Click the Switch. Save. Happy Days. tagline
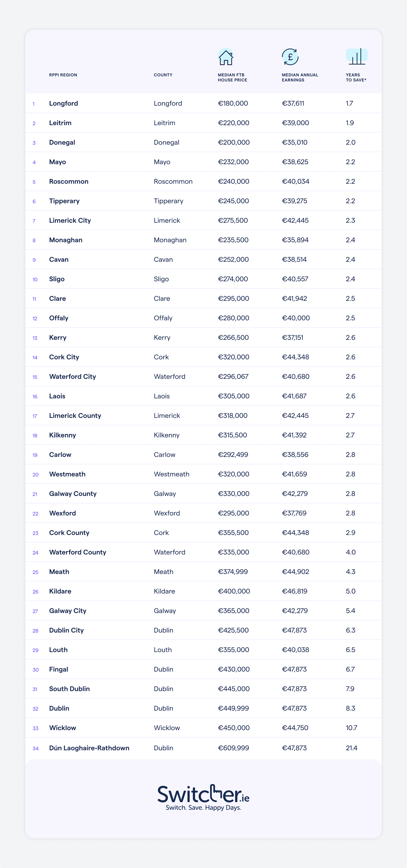This screenshot has height=868, width=407. tap(203, 808)
